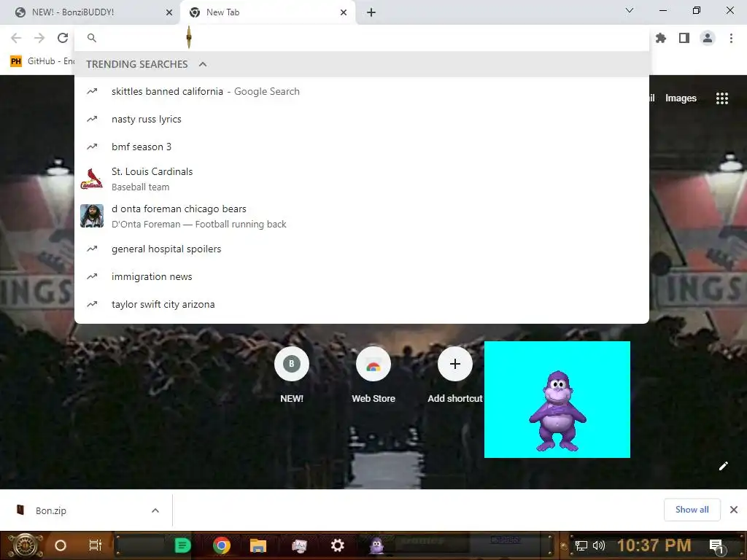
Task: Open the network icon in system tray
Action: pyautogui.click(x=581, y=545)
